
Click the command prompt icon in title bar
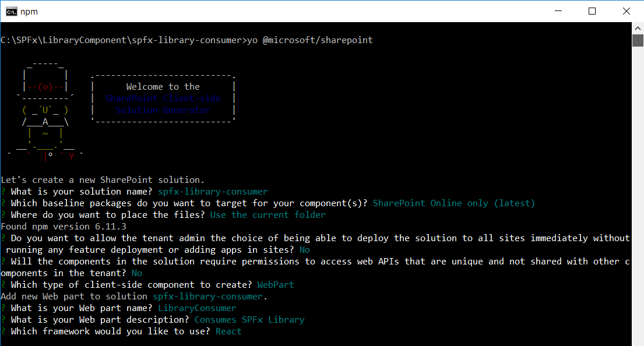point(12,12)
